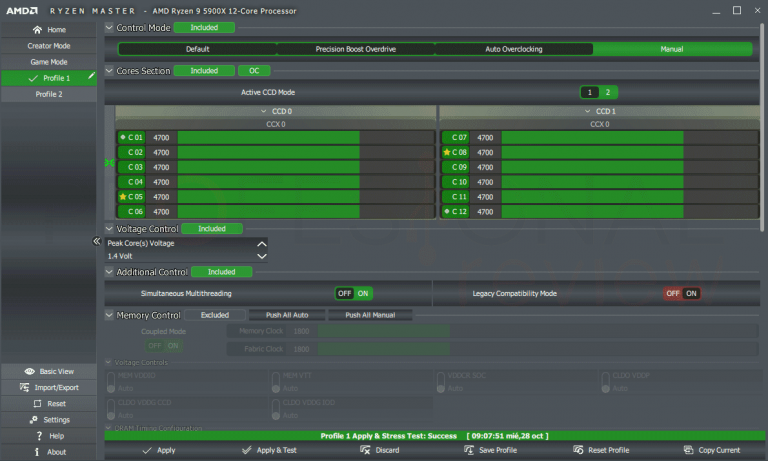The height and width of the screenshot is (461, 768).
Task: Collapse the sidebar with the double-chevron icon
Action: [x=96, y=241]
